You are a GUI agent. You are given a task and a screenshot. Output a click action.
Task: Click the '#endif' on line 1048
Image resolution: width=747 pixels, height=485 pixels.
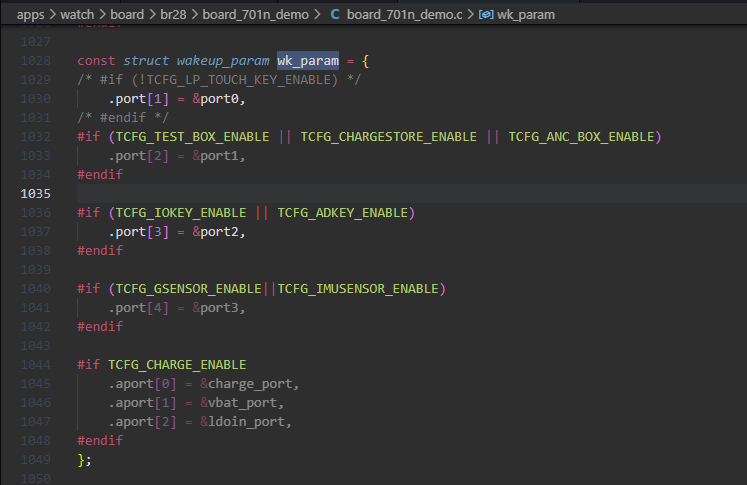(x=100, y=441)
